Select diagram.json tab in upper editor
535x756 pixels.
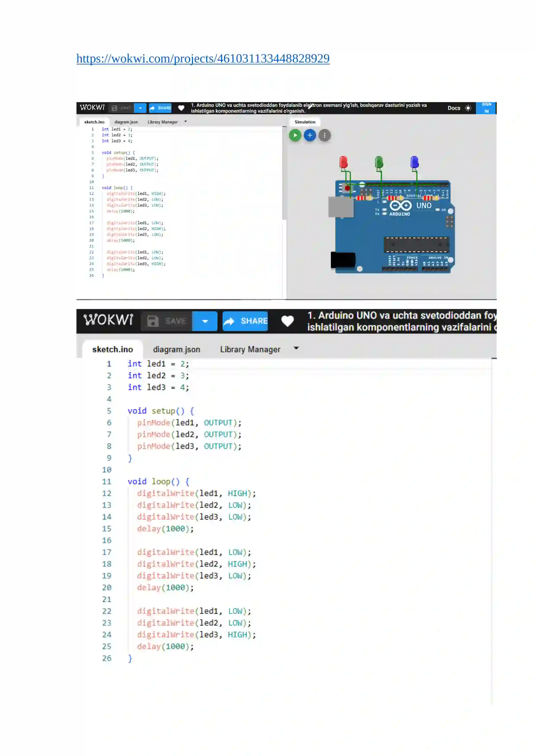(x=126, y=122)
